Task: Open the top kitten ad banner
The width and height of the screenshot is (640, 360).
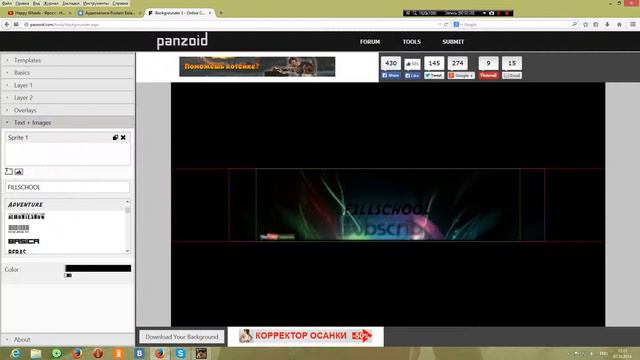Action: pos(257,67)
